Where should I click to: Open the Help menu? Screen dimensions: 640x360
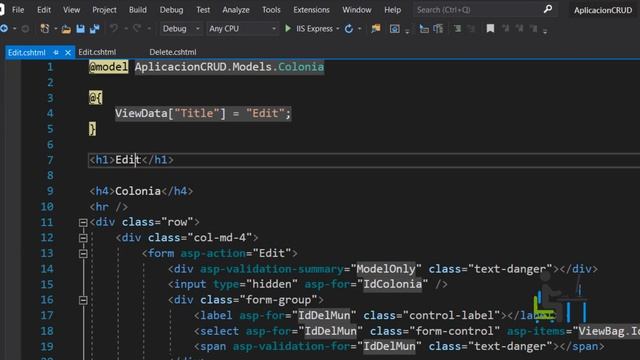[x=392, y=9]
